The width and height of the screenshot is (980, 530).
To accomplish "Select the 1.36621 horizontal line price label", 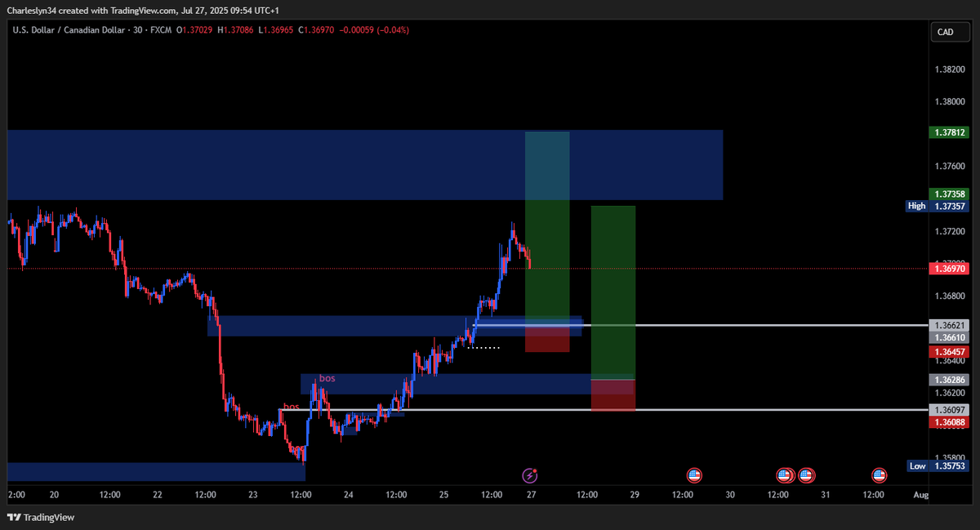I will point(948,325).
